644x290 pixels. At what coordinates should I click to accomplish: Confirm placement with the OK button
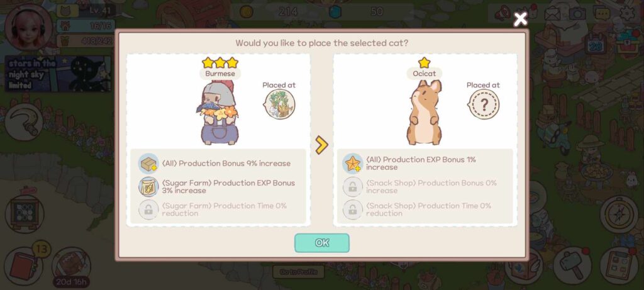tap(322, 243)
